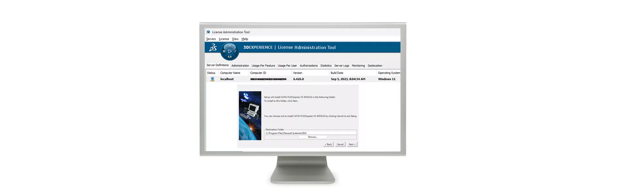Click the 3DEXPERIENCE banner title text
This screenshot has height=193, width=644.
click(x=289, y=47)
